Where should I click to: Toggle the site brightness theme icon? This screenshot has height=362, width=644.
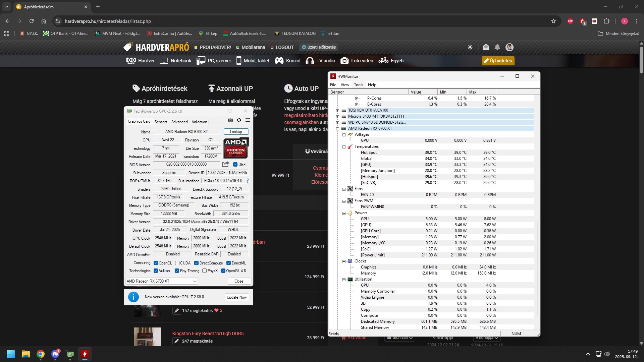tap(470, 47)
